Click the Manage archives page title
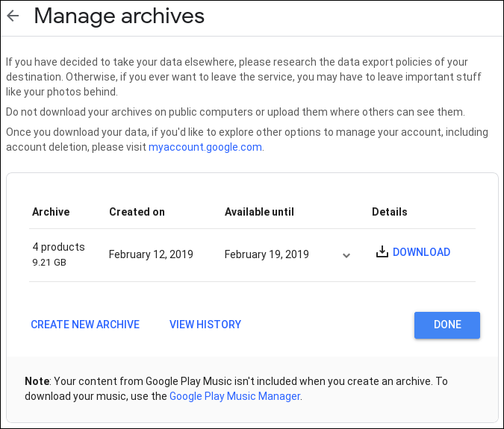Image resolution: width=504 pixels, height=429 pixels. pyautogui.click(x=119, y=16)
